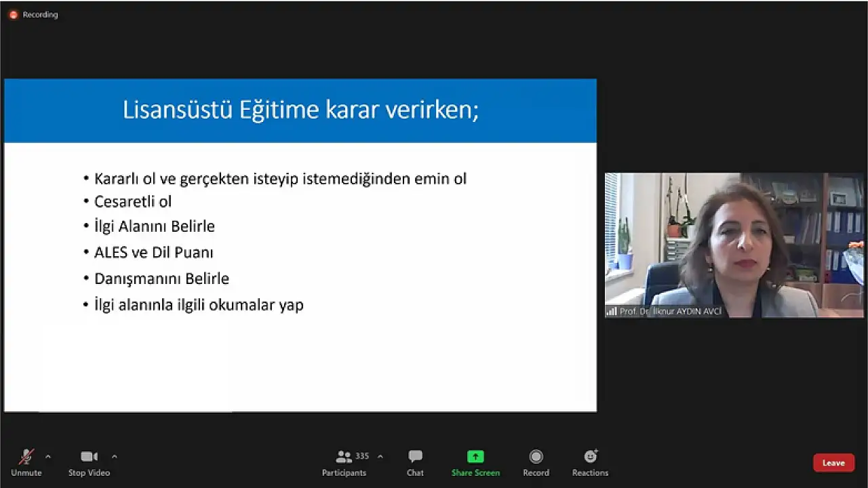Expand the chevron next to Participants count
The height and width of the screenshot is (488, 868).
(380, 456)
